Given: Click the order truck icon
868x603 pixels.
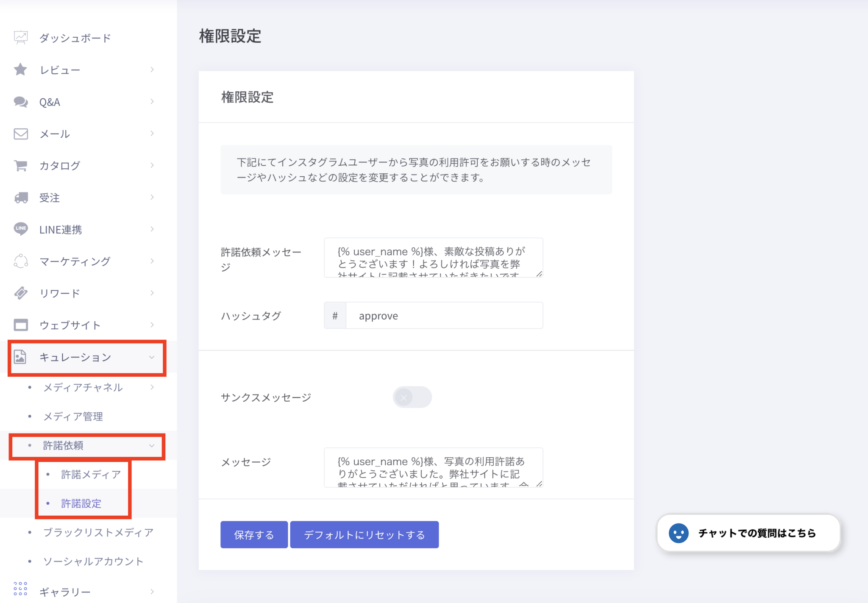Looking at the screenshot, I should click(x=20, y=197).
